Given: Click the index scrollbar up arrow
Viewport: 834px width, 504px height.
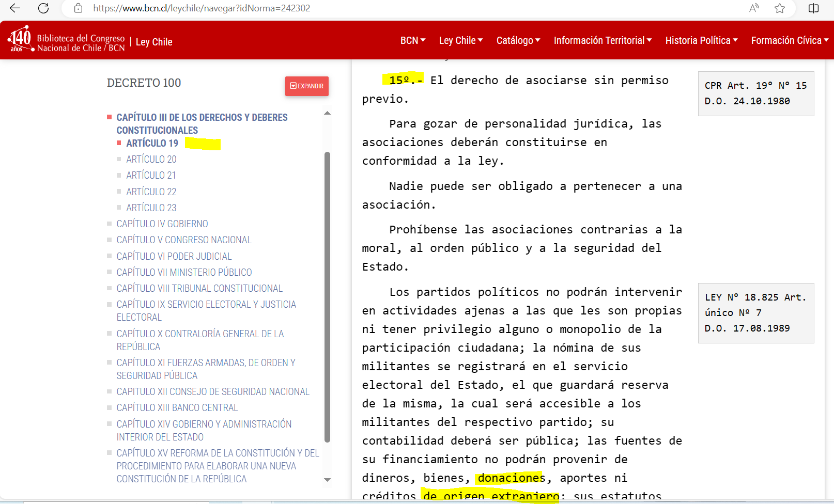Looking at the screenshot, I should (327, 113).
